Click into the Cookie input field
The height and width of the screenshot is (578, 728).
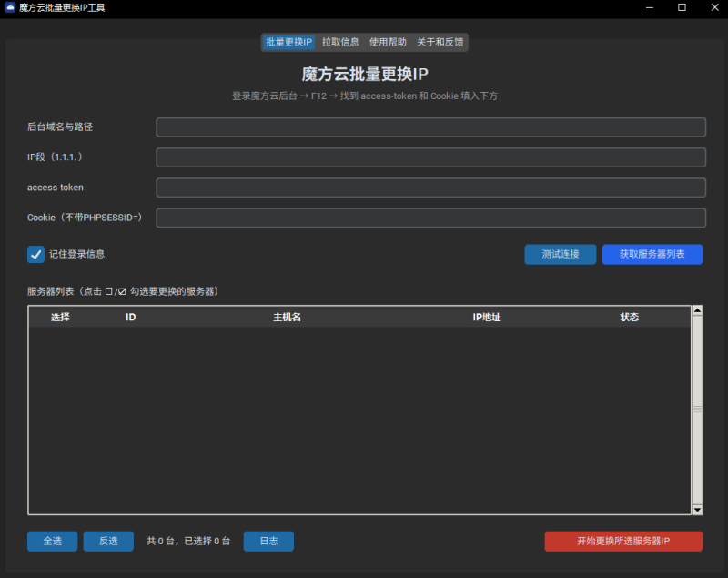(430, 218)
